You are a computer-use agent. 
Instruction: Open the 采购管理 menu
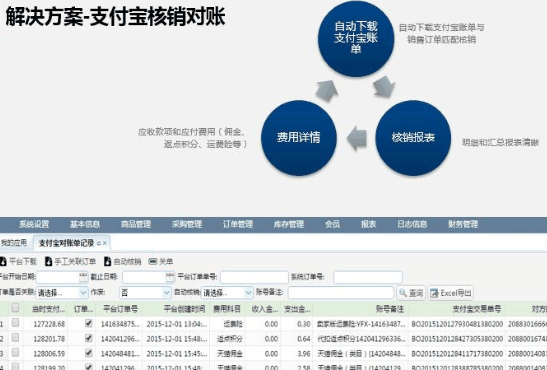(x=187, y=224)
